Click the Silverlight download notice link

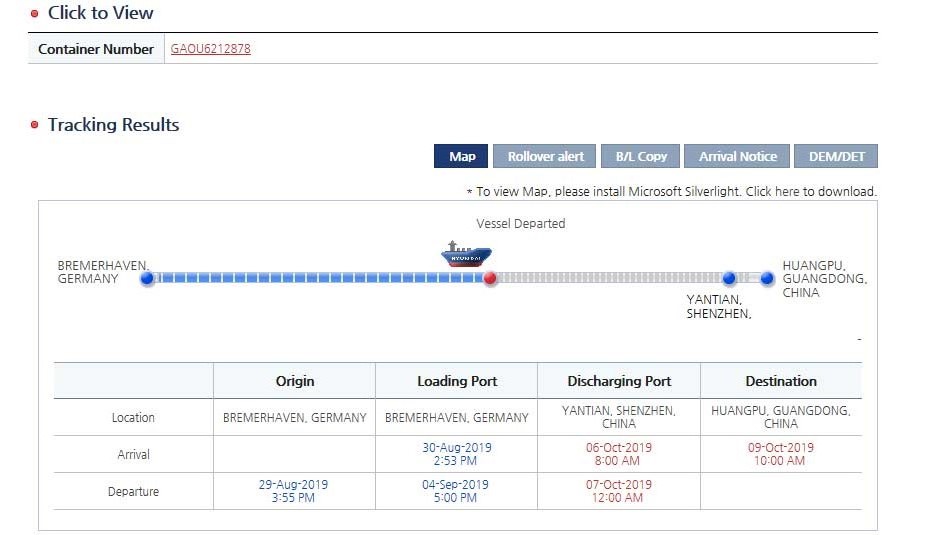click(x=672, y=191)
